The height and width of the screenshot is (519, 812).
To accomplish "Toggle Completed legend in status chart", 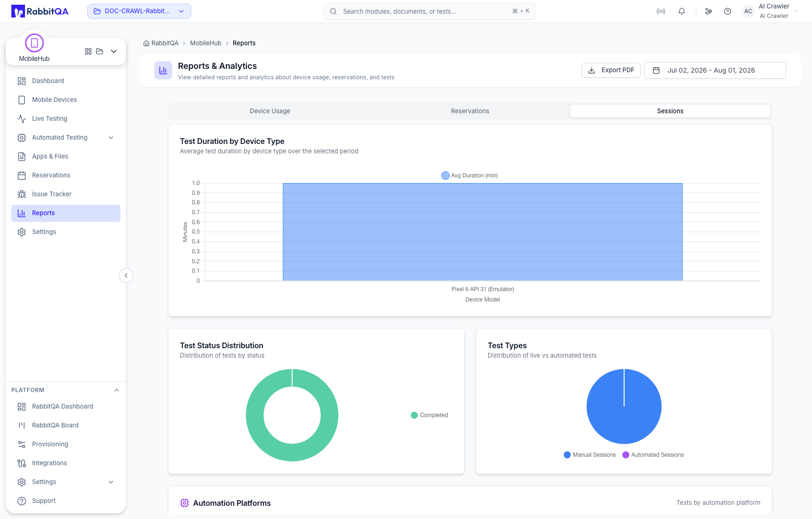I will (x=429, y=415).
